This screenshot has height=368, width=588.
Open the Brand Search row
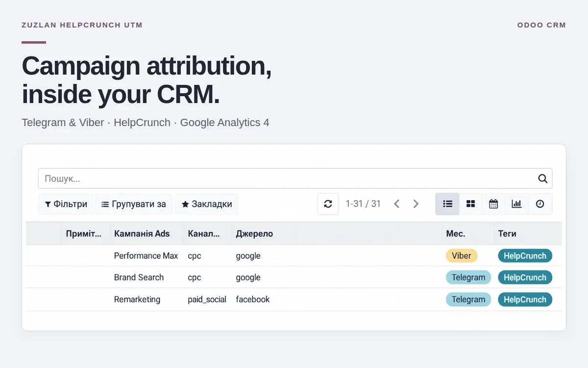[x=294, y=277]
